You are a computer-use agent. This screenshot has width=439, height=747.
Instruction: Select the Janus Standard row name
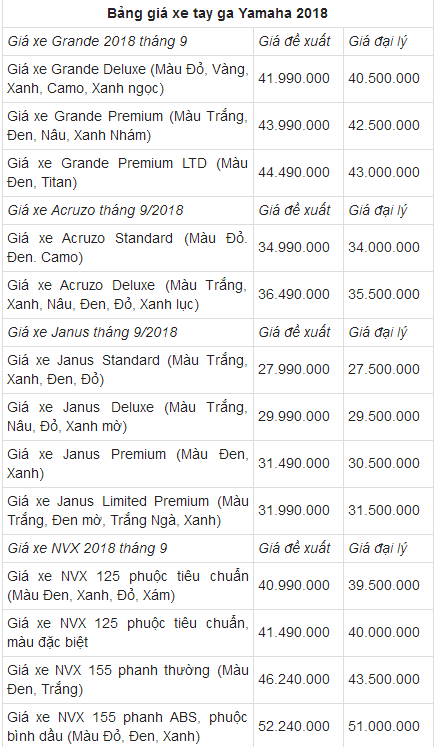click(x=128, y=369)
